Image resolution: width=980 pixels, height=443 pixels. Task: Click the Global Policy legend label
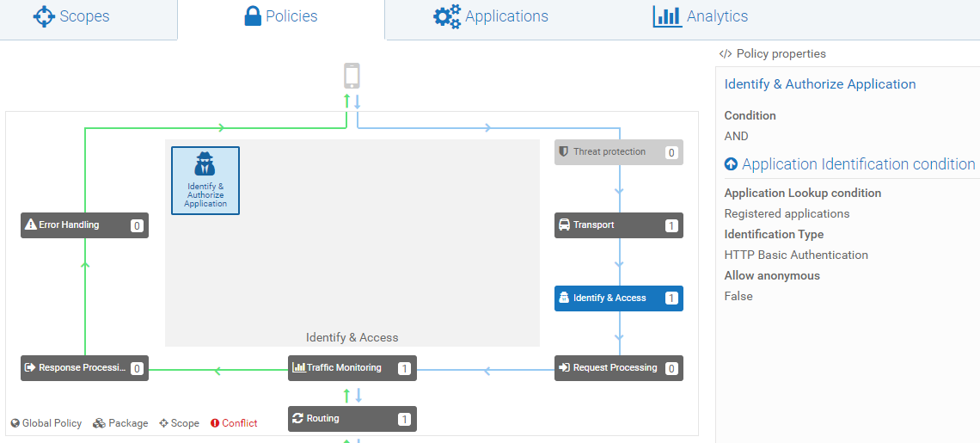52,423
